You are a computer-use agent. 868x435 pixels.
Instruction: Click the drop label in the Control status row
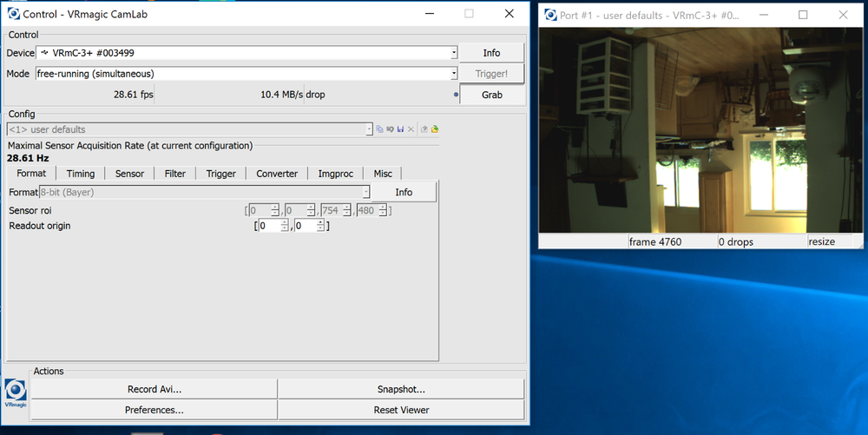(x=316, y=95)
